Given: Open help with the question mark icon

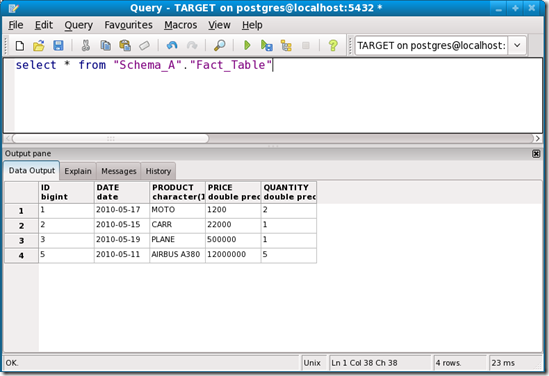Looking at the screenshot, I should (333, 46).
